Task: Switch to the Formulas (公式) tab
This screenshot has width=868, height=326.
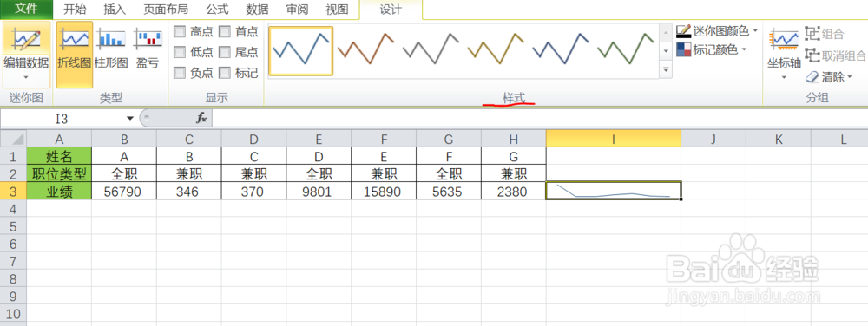Action: tap(217, 10)
